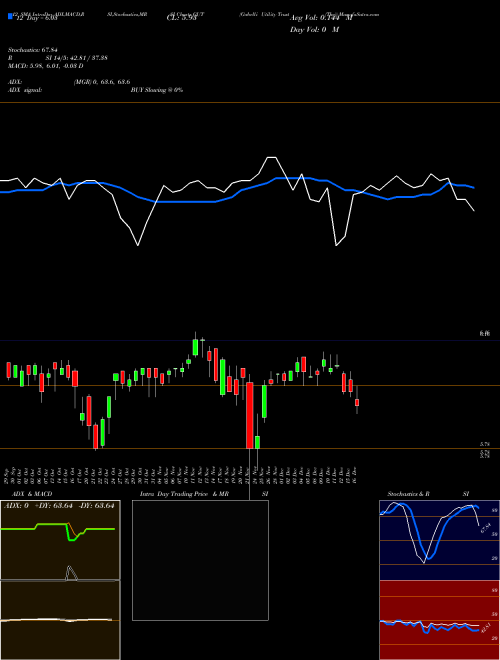Click the 'BUY Slowing @ 0%' signal text
This screenshot has height=660, width=500.
[157, 90]
